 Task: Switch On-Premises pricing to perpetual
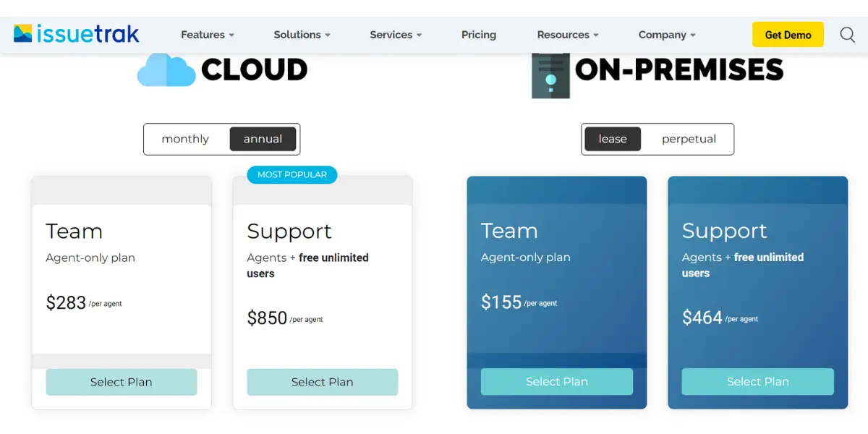click(x=689, y=139)
